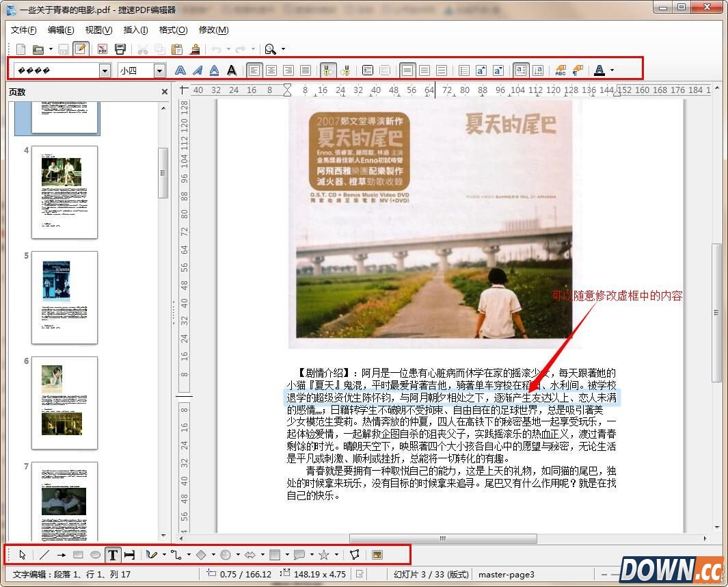
Task: Open the 格式 menu
Action: point(172,30)
